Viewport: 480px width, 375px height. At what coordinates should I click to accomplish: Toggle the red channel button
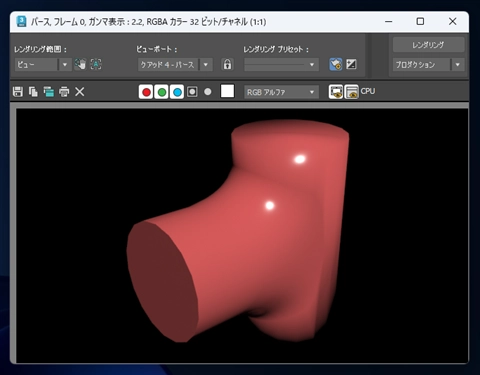146,92
